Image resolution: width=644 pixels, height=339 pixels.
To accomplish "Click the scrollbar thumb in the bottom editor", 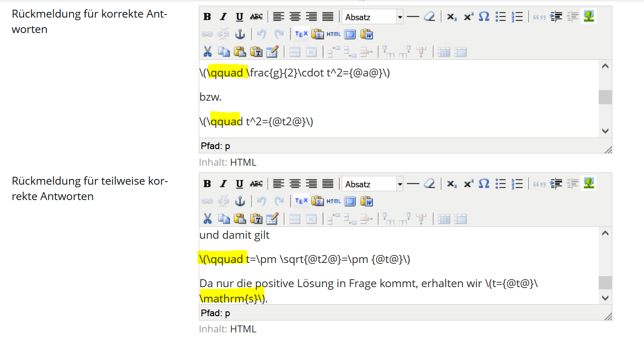I will (x=605, y=282).
